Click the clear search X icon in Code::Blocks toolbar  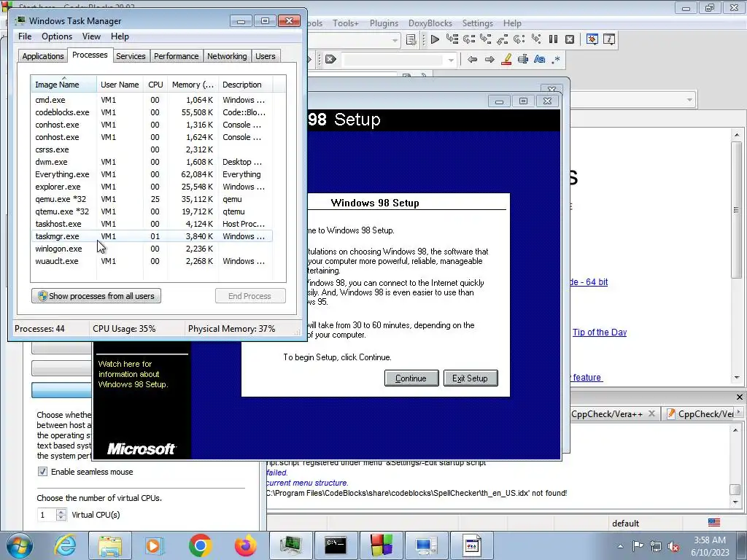pyautogui.click(x=330, y=60)
